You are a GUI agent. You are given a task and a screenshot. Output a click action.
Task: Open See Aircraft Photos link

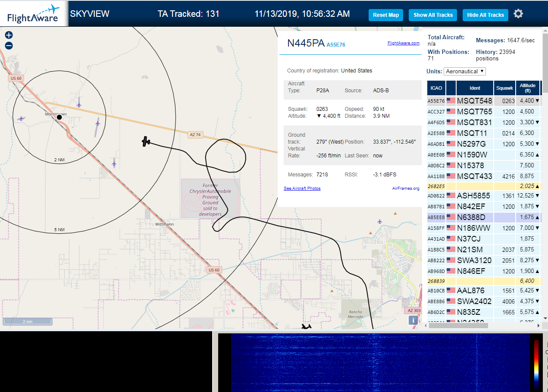pos(302,188)
